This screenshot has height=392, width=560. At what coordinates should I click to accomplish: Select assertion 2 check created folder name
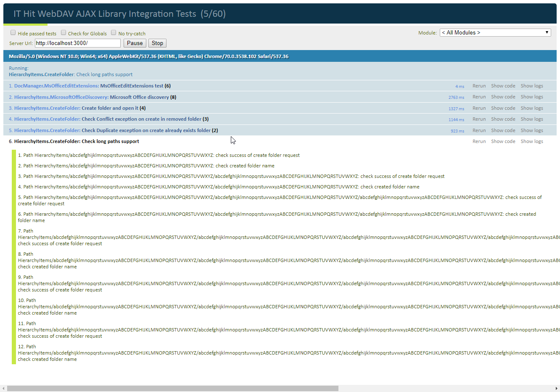146,166
